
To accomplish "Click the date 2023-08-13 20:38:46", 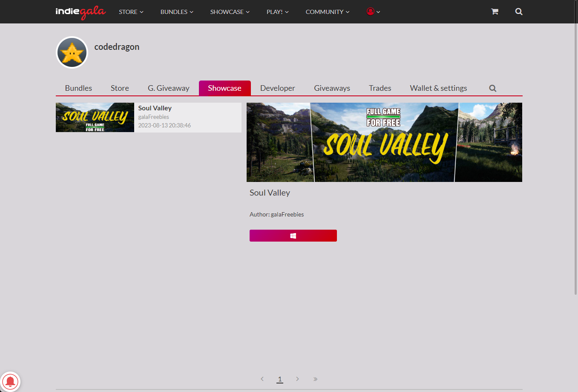I will pos(164,125).
